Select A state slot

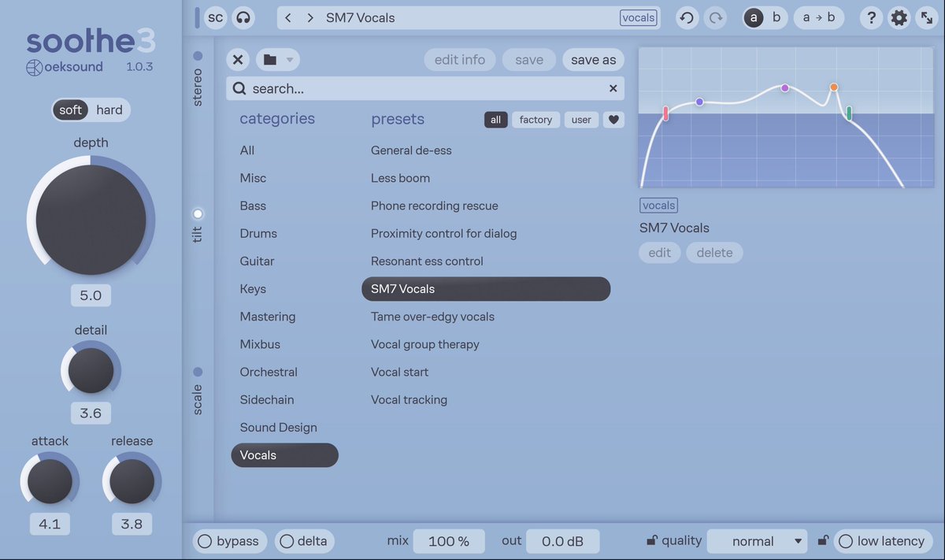pos(754,17)
